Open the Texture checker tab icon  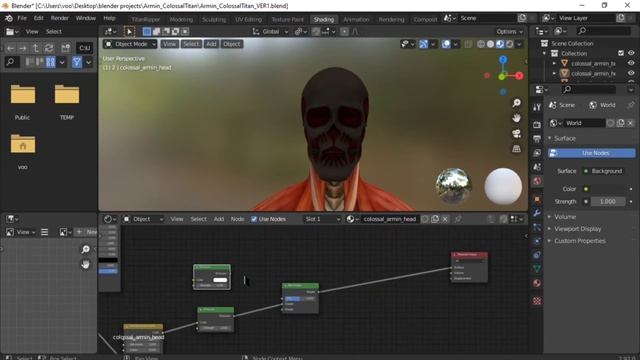tap(537, 301)
